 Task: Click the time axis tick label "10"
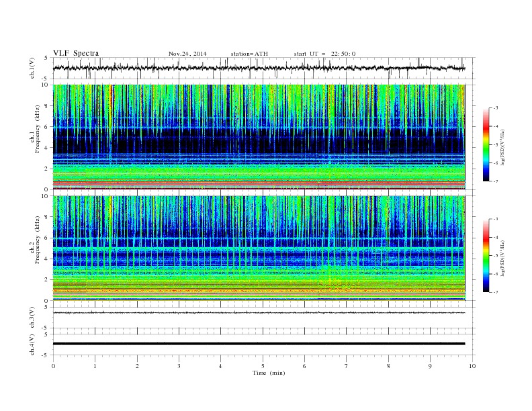click(472, 366)
